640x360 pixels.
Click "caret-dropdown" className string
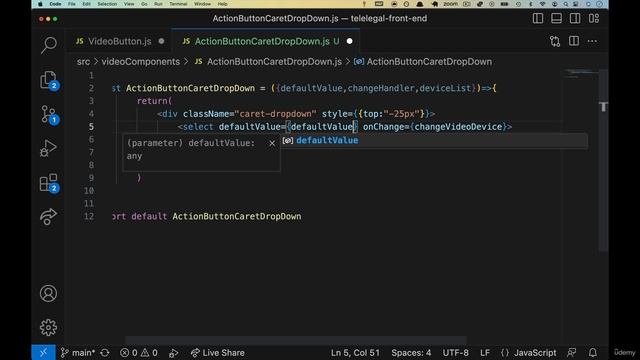(276, 114)
